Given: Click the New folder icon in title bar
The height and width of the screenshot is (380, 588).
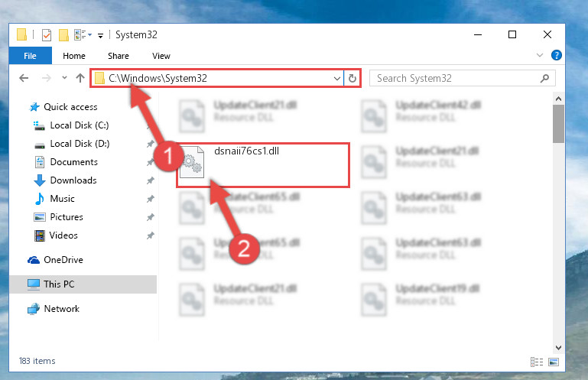Looking at the screenshot, I should coord(63,35).
